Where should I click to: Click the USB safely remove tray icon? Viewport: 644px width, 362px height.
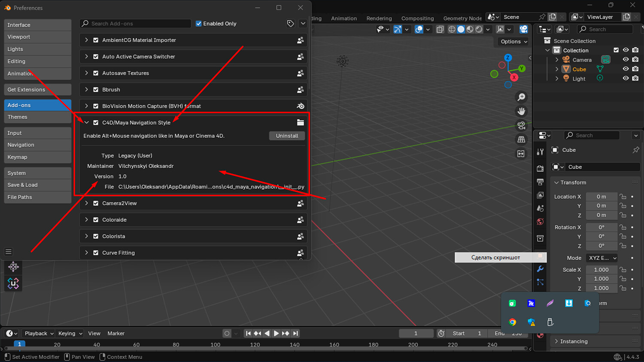(550, 322)
